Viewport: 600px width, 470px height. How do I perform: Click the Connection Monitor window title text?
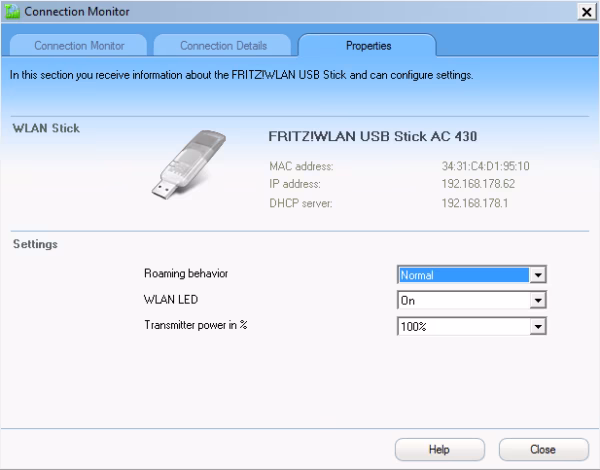click(77, 11)
